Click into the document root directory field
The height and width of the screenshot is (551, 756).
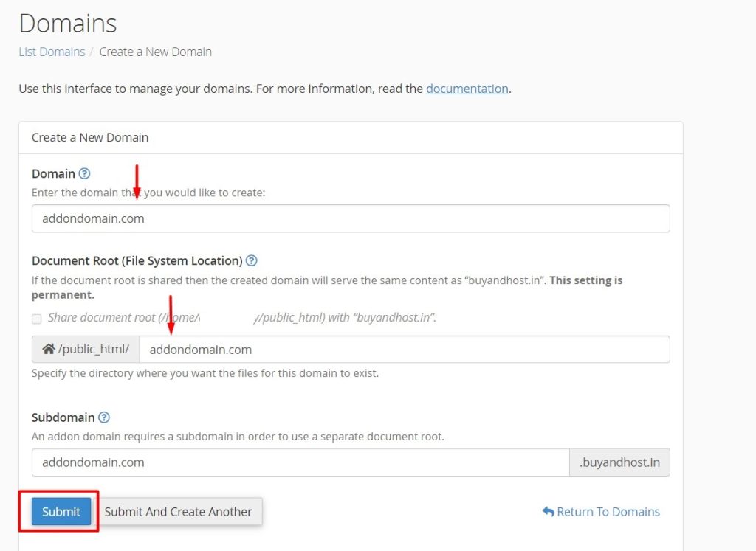click(x=404, y=350)
